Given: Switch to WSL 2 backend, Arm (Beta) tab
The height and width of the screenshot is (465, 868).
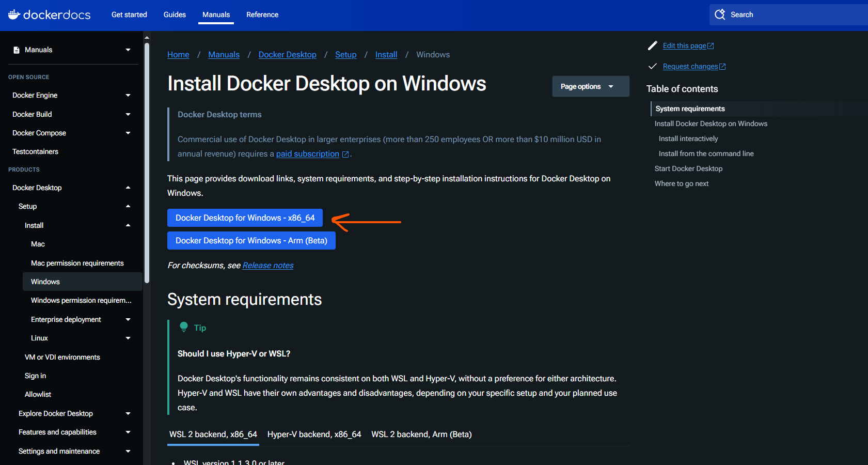Looking at the screenshot, I should pyautogui.click(x=421, y=435).
